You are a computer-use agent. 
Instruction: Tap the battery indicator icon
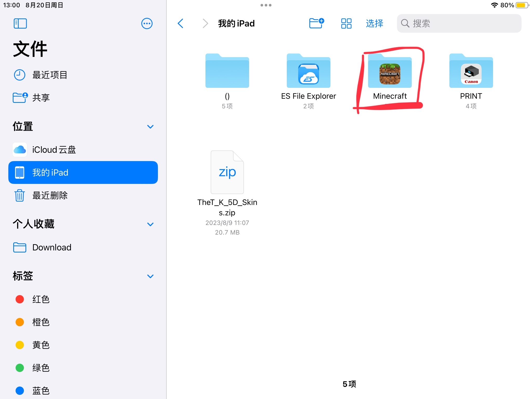(522, 5)
